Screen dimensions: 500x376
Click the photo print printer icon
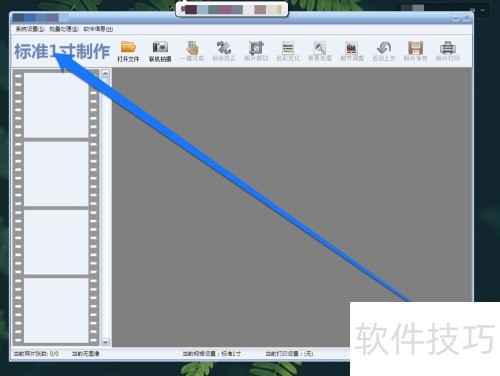pyautogui.click(x=447, y=47)
